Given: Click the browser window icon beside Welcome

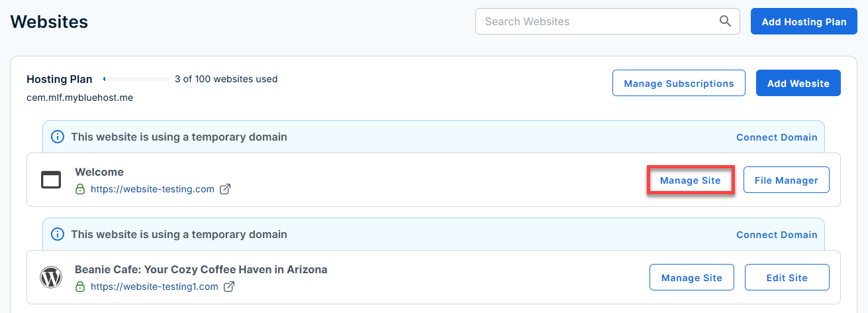Looking at the screenshot, I should [x=51, y=180].
